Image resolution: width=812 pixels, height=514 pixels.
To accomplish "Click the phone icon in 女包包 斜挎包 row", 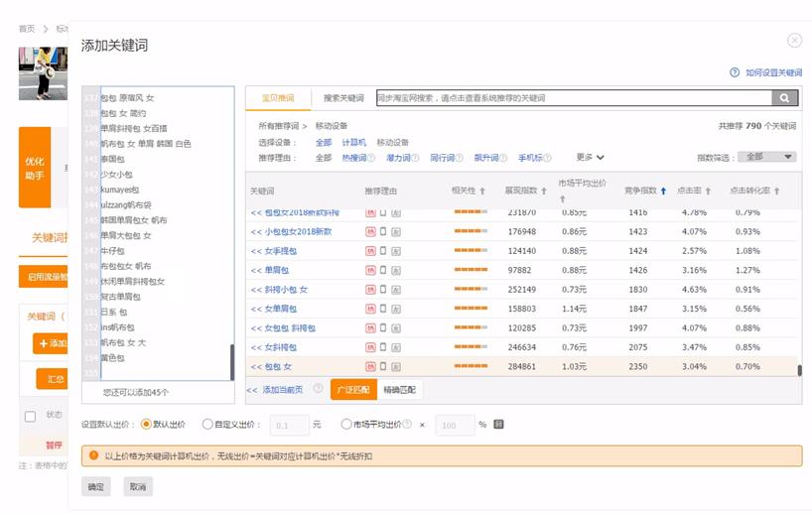I will (383, 327).
